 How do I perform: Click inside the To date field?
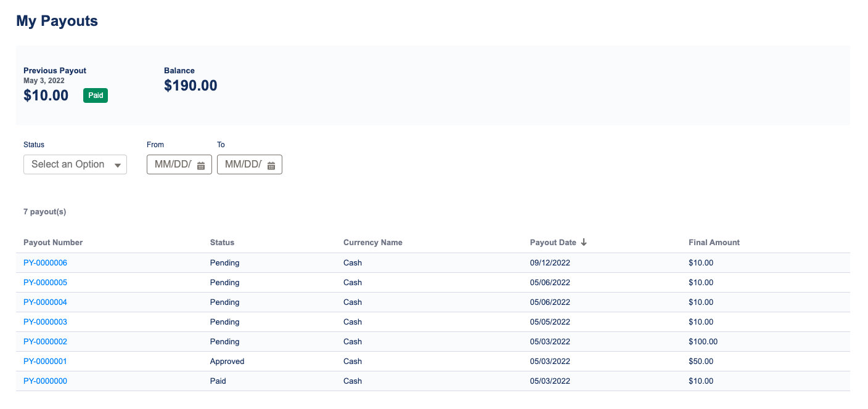coord(250,164)
